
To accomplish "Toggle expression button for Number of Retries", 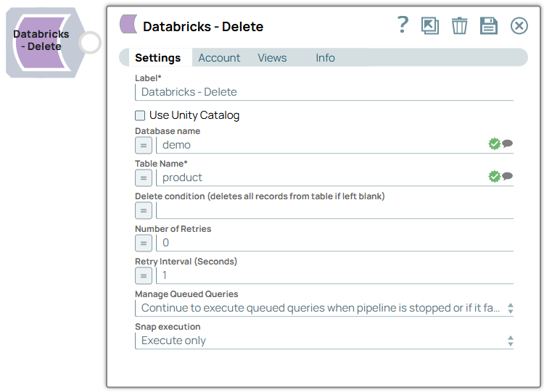I will [x=144, y=243].
